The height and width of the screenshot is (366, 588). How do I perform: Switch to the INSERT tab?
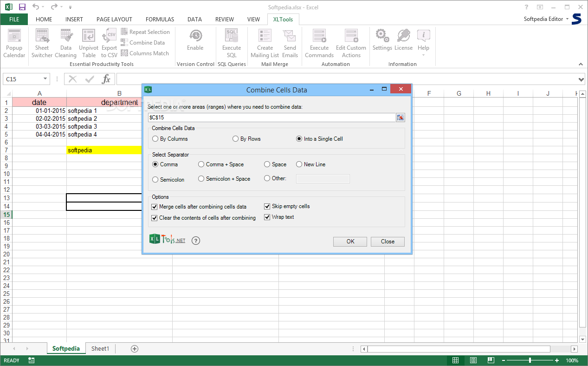[74, 19]
